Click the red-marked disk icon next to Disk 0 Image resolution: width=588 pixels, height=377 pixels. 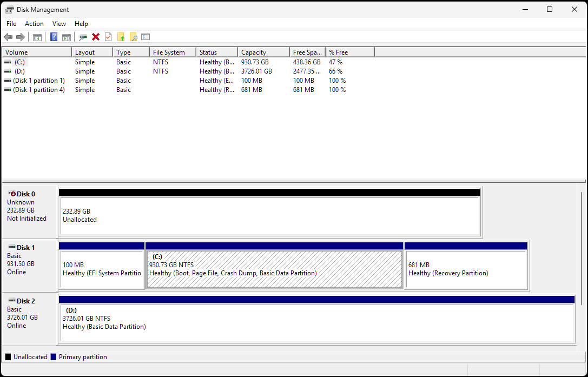click(x=11, y=194)
